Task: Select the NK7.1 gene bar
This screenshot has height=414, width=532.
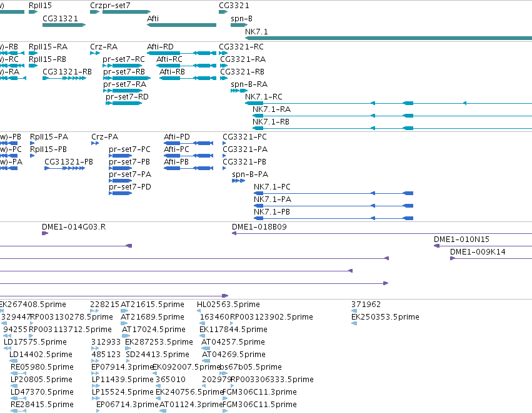Action: (388, 38)
